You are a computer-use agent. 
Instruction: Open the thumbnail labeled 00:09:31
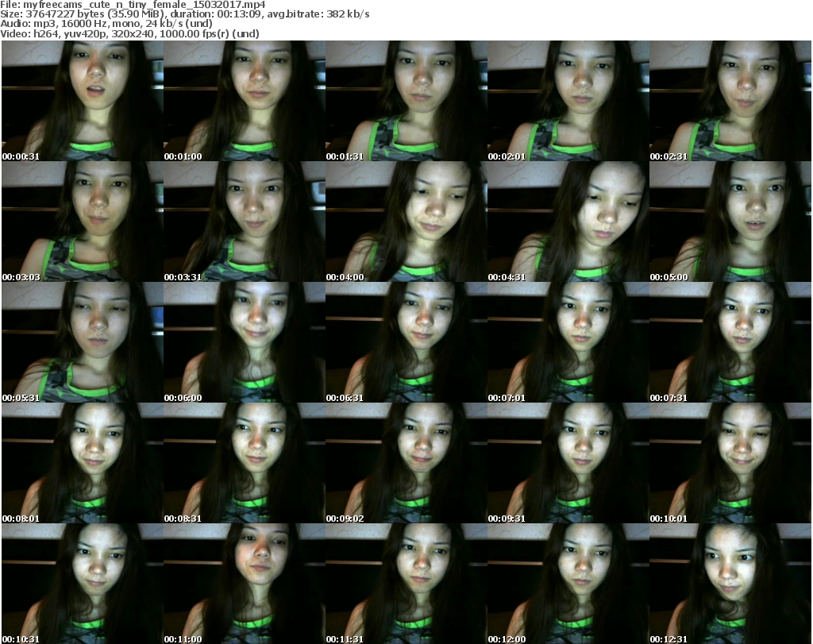click(x=568, y=463)
